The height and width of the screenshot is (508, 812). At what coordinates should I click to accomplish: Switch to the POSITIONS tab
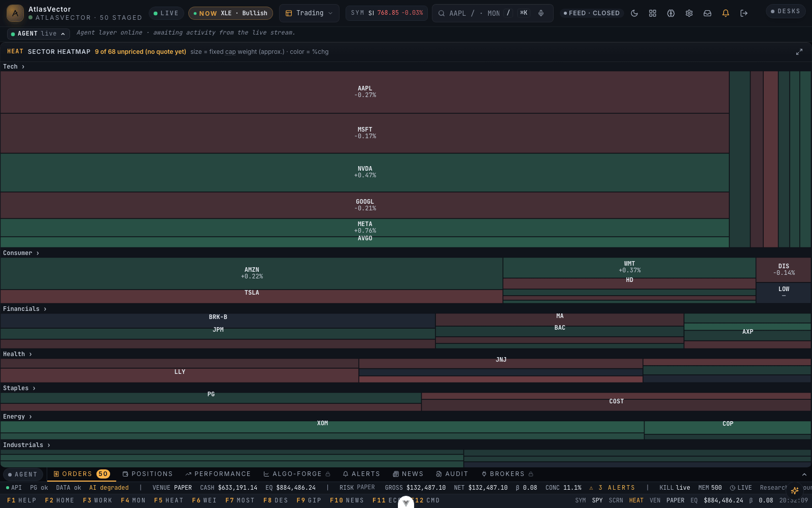(148, 474)
